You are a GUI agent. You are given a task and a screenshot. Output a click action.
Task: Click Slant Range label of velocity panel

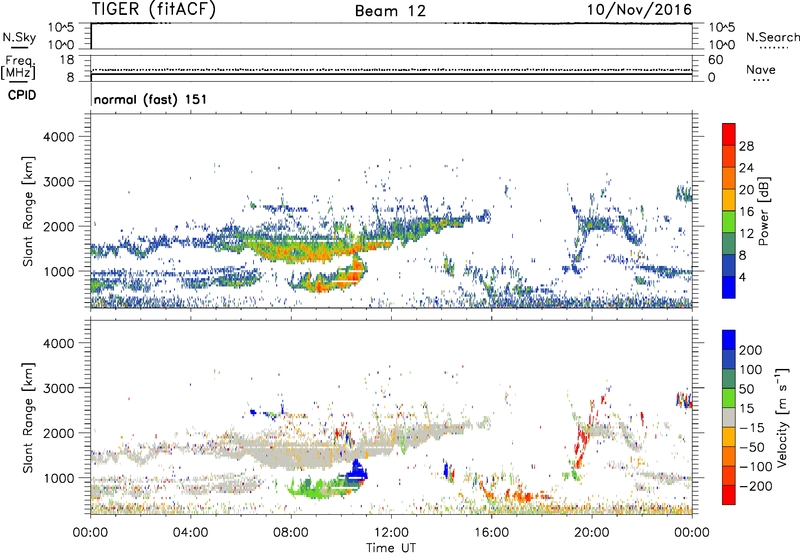coord(28,417)
